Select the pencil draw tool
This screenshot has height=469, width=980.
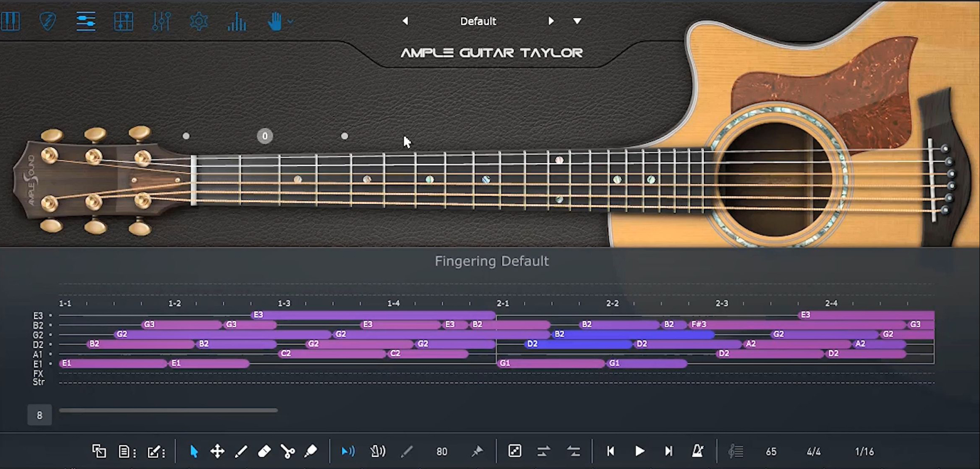[x=241, y=452]
